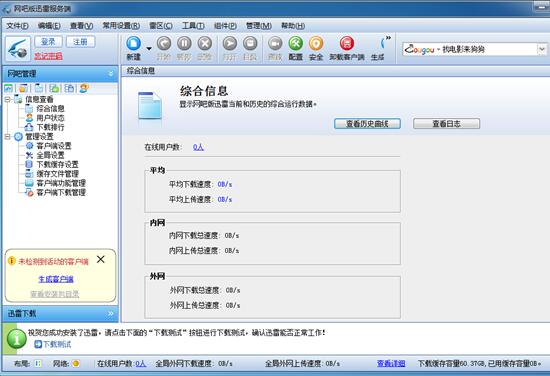Collapse the 管理设置 tree node
550x376 pixels.
[x=7, y=136]
